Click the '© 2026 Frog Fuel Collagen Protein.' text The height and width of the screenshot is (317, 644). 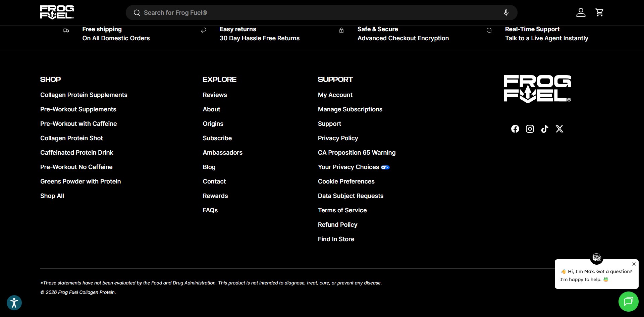pos(78,293)
